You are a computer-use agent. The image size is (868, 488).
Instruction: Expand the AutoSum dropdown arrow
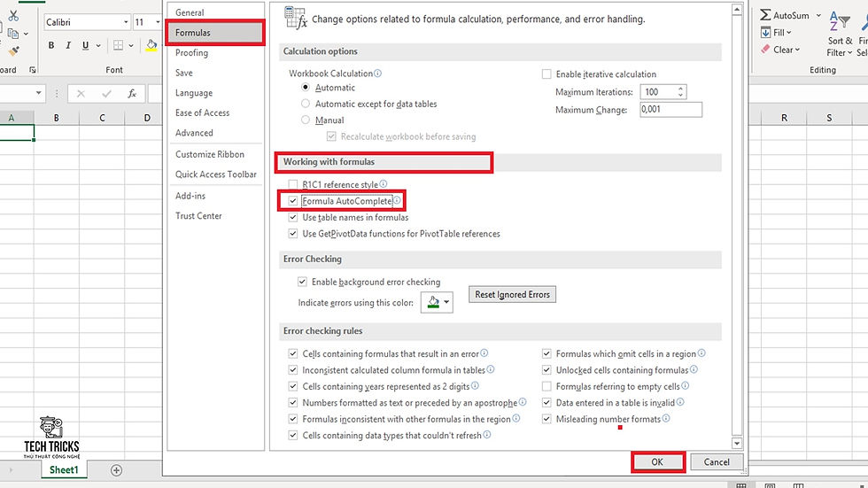[x=818, y=15]
